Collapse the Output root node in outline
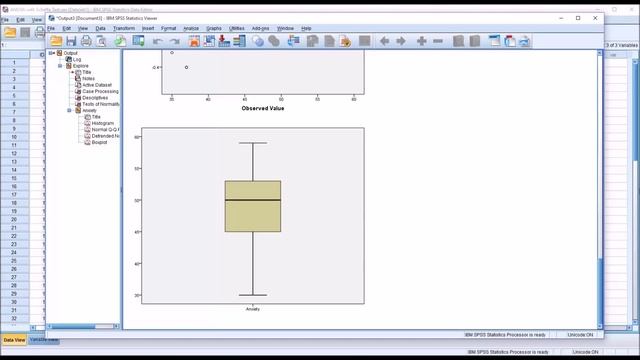 click(x=51, y=53)
